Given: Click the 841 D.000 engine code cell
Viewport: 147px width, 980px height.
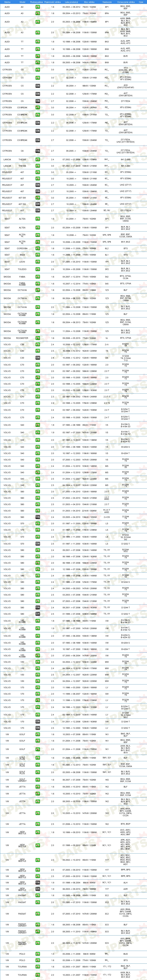Looking at the screenshot, I should 126,159.
